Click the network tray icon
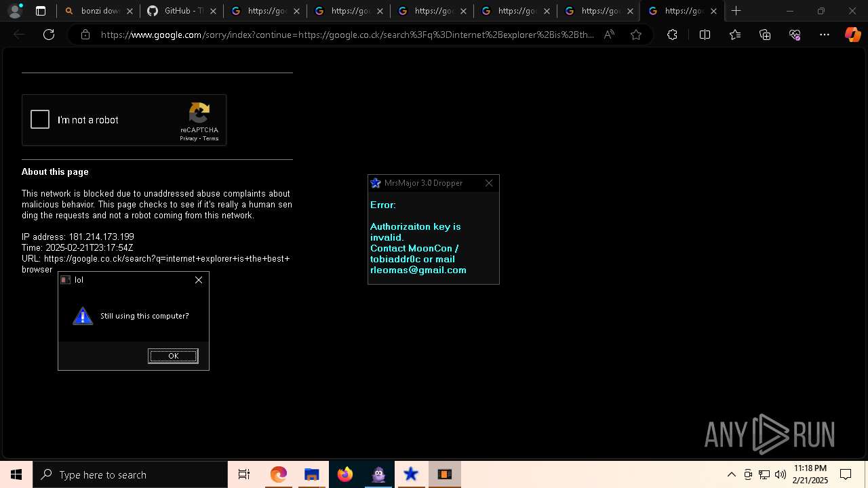 click(x=764, y=474)
